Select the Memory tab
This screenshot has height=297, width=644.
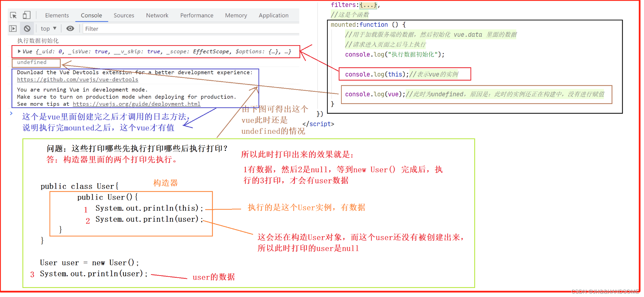coord(236,15)
